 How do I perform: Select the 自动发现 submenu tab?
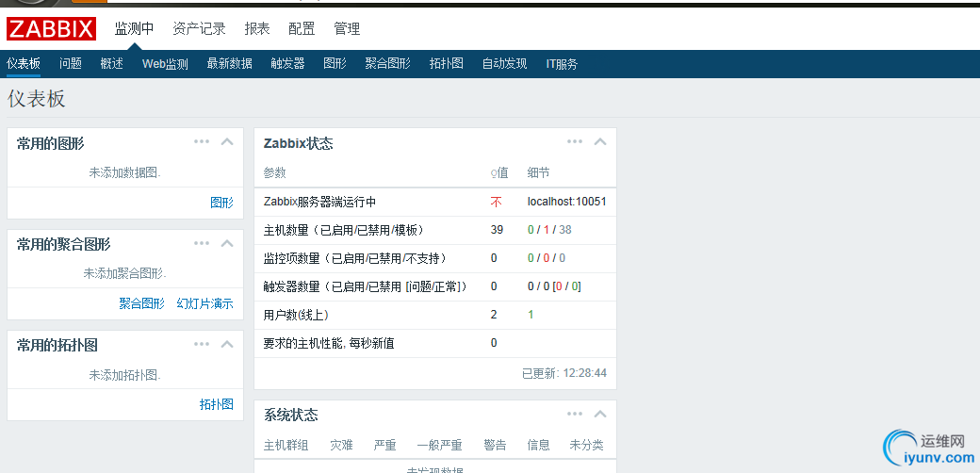pos(504,63)
